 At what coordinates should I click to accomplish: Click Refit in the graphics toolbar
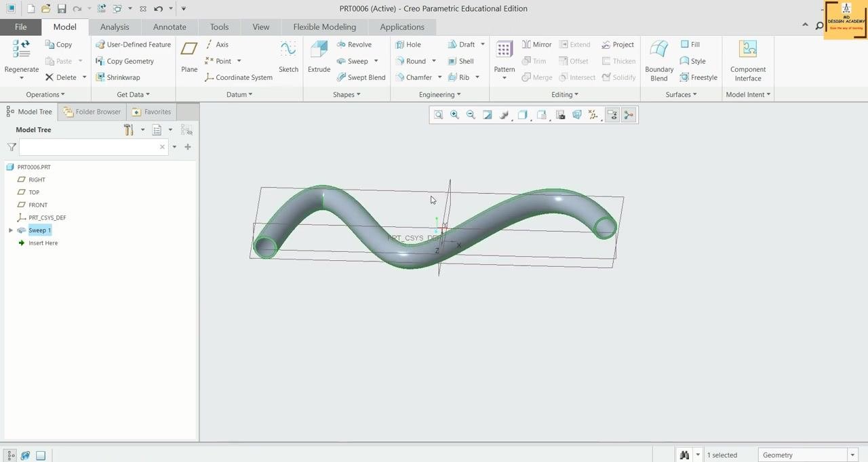pos(439,115)
